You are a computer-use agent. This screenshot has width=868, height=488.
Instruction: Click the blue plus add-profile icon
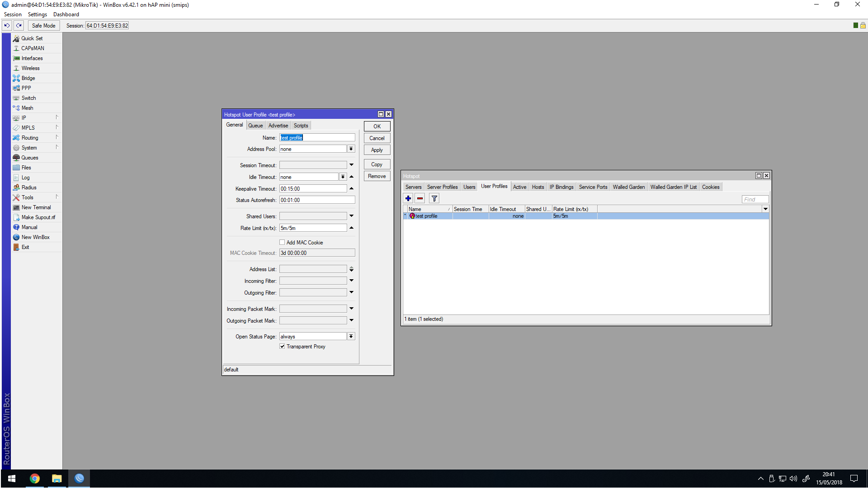click(408, 198)
